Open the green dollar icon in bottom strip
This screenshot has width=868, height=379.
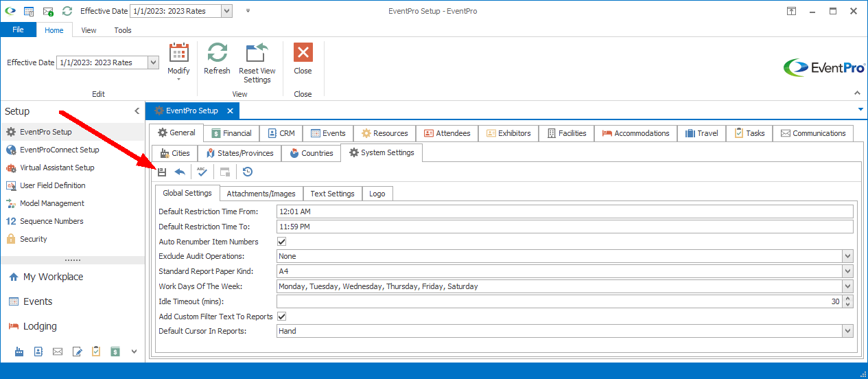115,352
